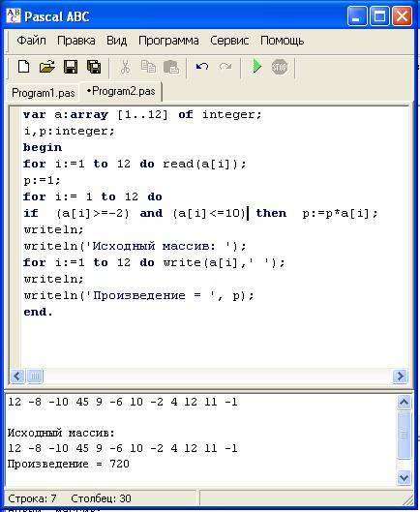This screenshot has width=420, height=512.
Task: Run the program with green arrow
Action: click(x=257, y=66)
